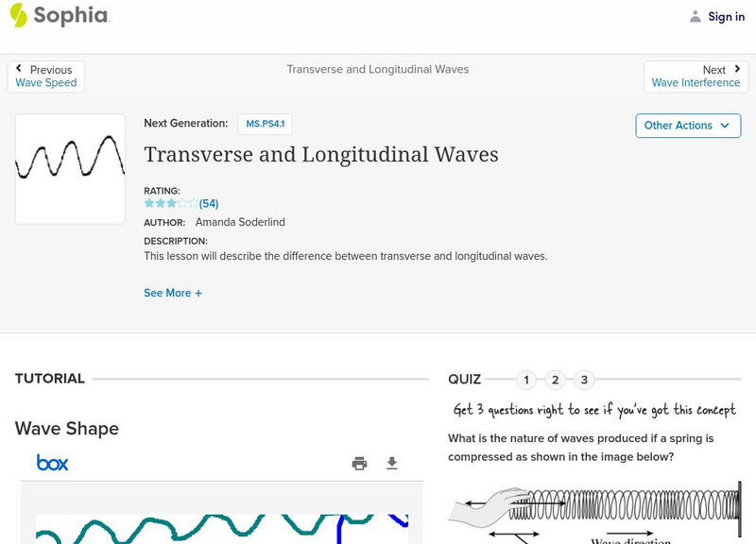Open the Other Actions dropdown
Viewport: 756px width, 544px height.
click(x=687, y=126)
